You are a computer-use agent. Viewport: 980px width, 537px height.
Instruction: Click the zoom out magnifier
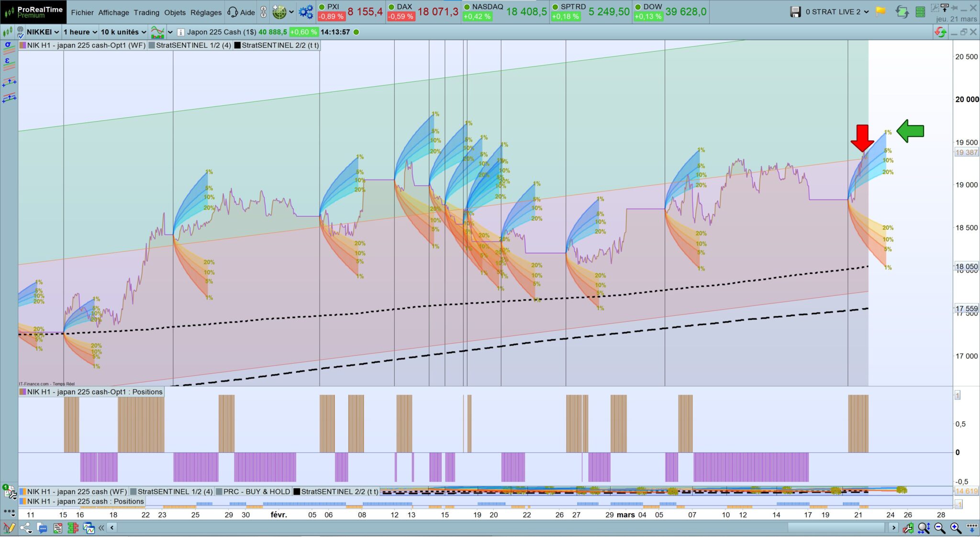click(x=940, y=527)
